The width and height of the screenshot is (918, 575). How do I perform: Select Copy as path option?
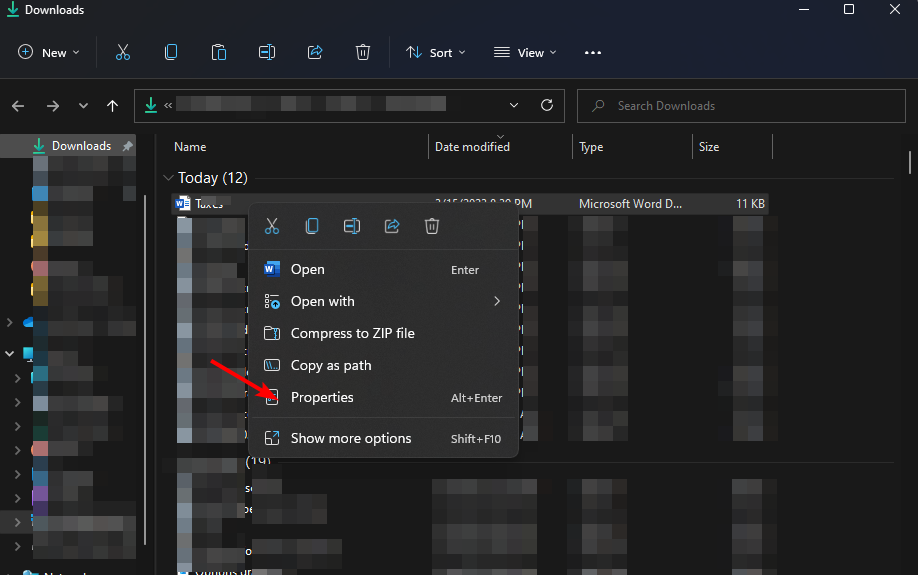click(331, 365)
